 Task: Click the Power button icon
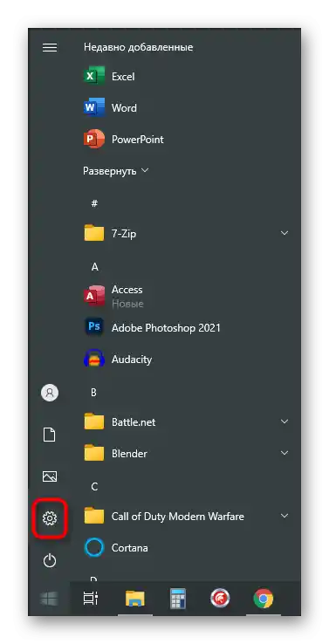[50, 560]
